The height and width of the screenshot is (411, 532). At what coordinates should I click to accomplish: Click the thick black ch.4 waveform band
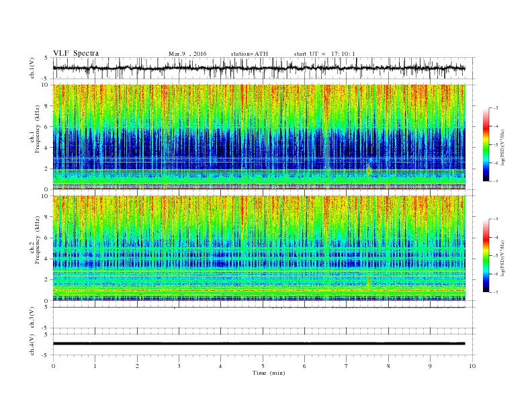259,344
